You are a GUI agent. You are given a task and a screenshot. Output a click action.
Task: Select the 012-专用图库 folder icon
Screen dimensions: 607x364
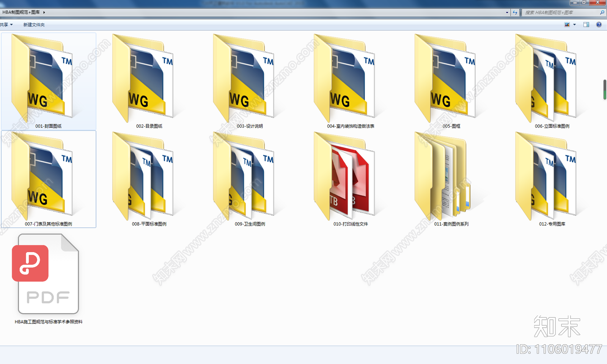click(x=546, y=176)
